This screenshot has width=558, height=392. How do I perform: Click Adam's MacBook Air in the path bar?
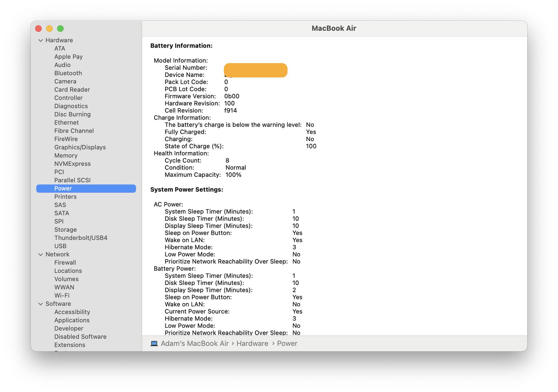pos(195,343)
